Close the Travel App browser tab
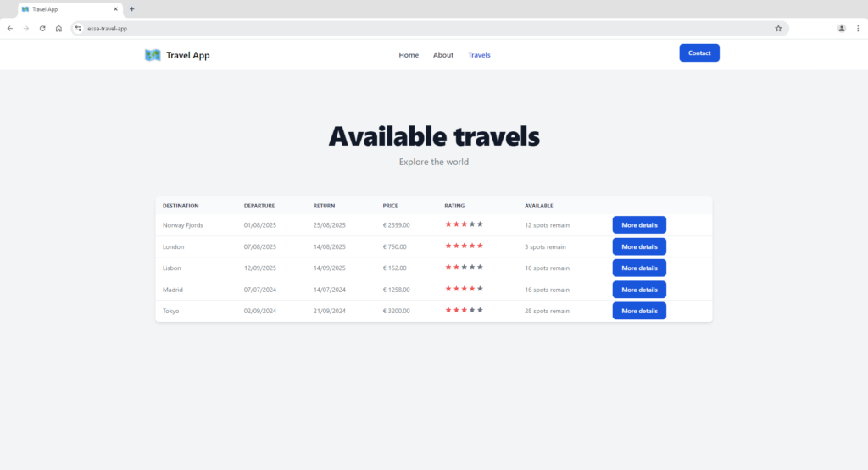Image resolution: width=868 pixels, height=470 pixels. click(x=115, y=8)
